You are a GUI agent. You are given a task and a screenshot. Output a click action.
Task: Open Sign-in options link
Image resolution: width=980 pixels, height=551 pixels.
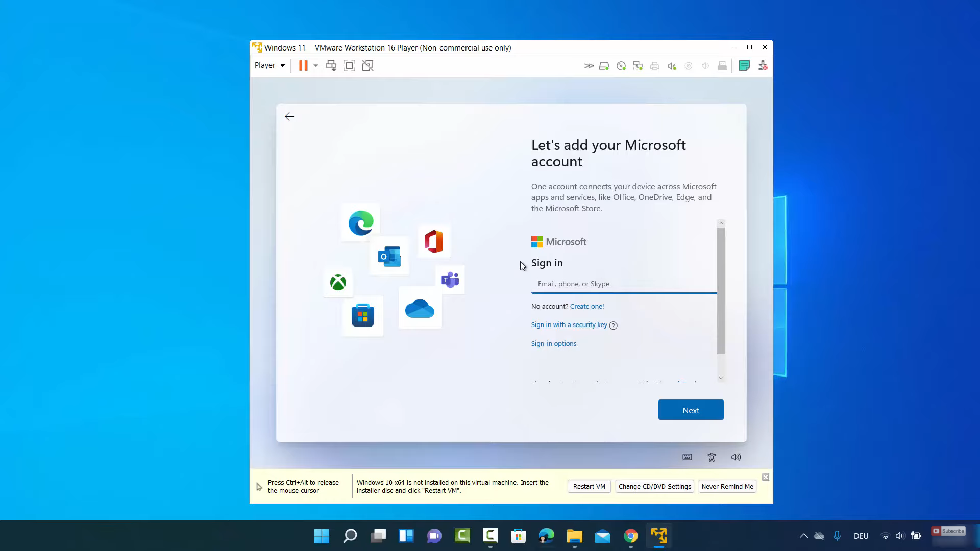click(554, 344)
